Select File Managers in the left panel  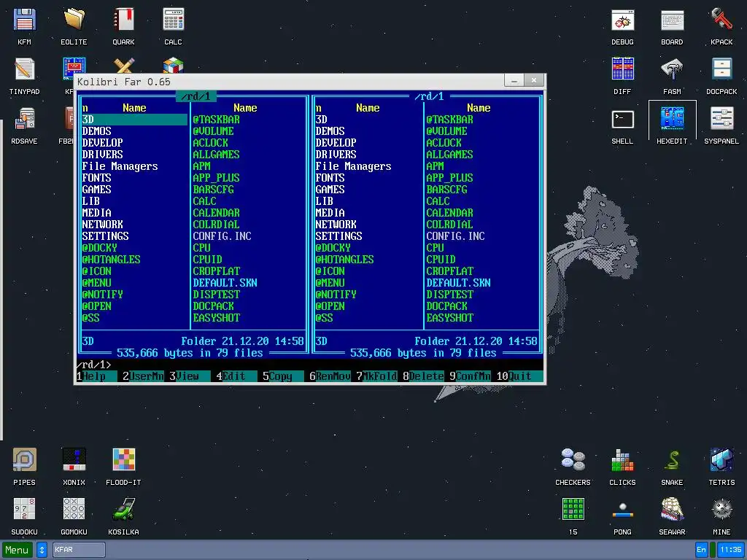click(x=120, y=166)
